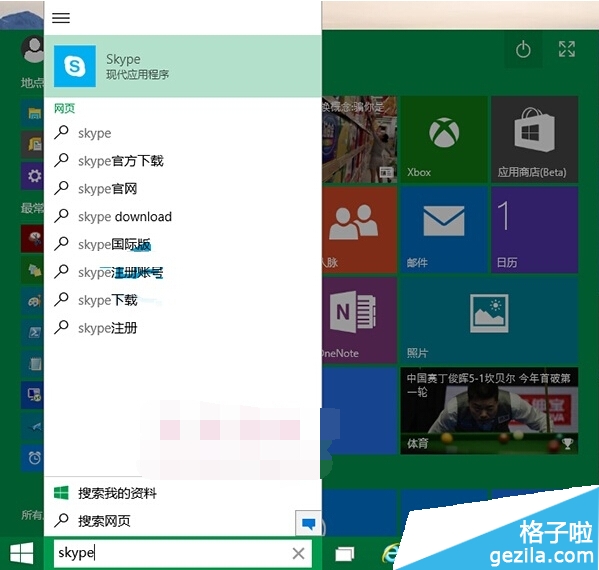
Task: Click the power button icon
Action: tap(523, 49)
